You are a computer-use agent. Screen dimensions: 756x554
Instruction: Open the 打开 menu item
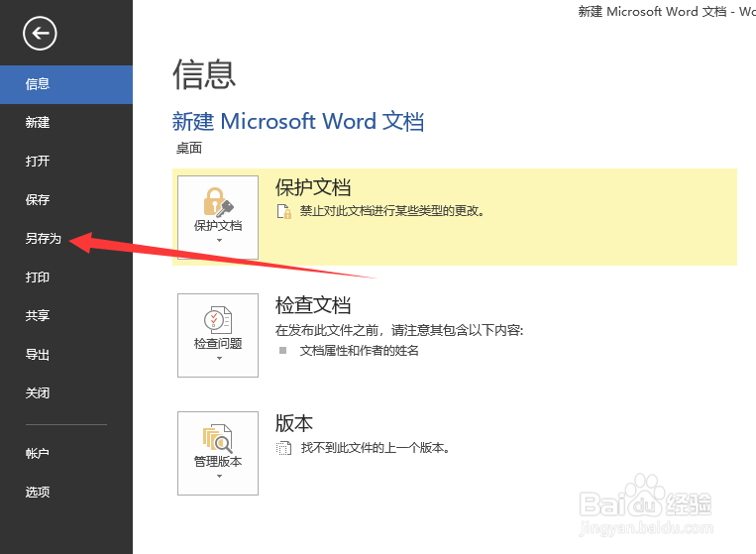coord(66,161)
